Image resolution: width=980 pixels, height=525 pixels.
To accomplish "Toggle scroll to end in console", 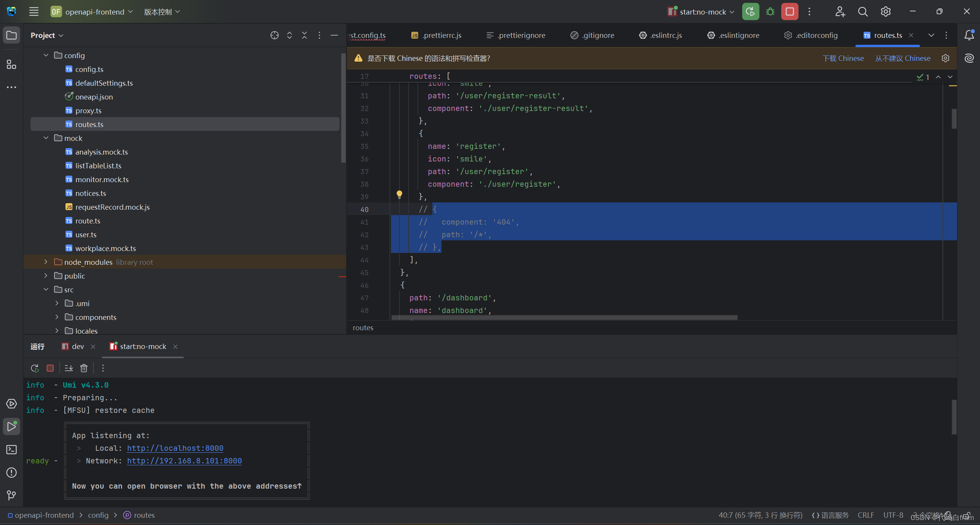I will pyautogui.click(x=69, y=368).
